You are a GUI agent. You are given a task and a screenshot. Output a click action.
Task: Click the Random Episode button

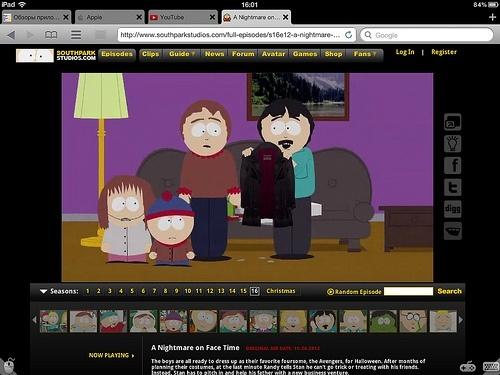[x=354, y=292]
